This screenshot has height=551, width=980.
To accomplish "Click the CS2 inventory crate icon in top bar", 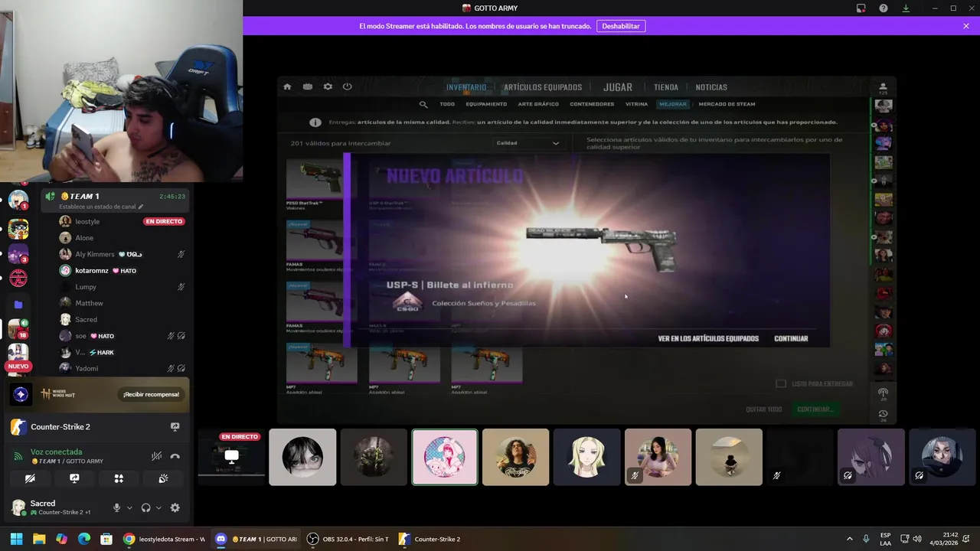I will point(307,86).
